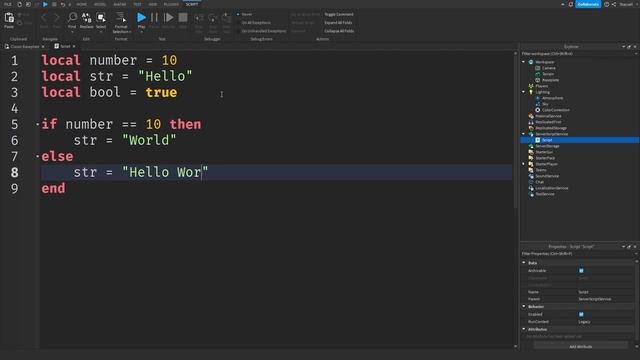
Task: Click the quick-access play icon in title bar
Action: click(45, 4)
